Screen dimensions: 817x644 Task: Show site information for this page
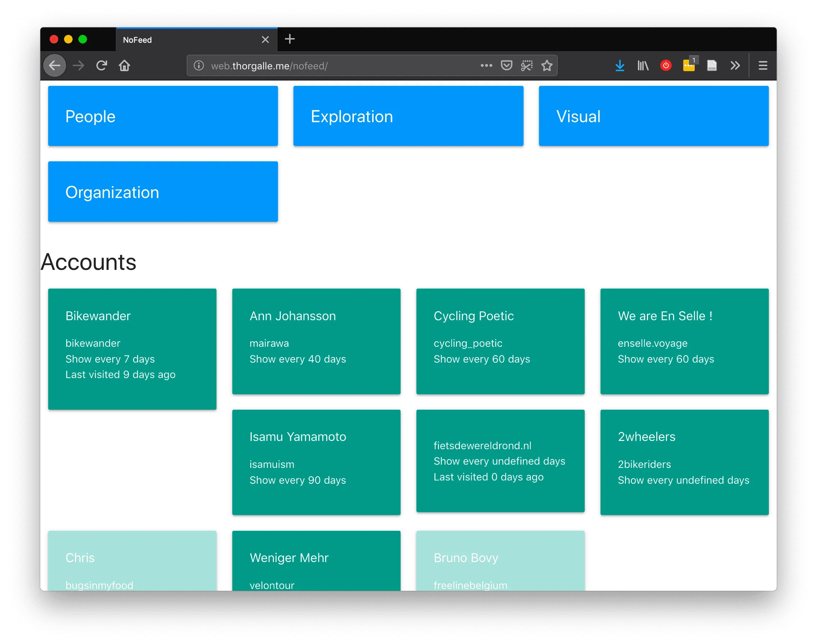(x=199, y=66)
